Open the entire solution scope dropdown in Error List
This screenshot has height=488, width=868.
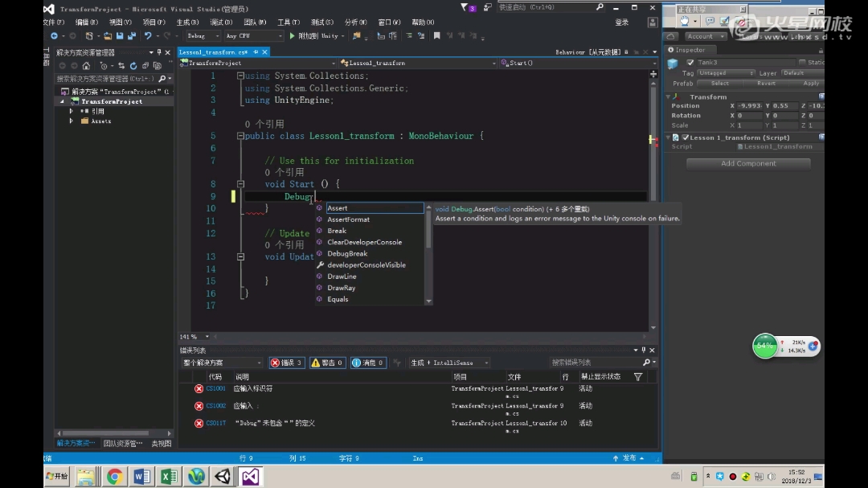pos(222,363)
